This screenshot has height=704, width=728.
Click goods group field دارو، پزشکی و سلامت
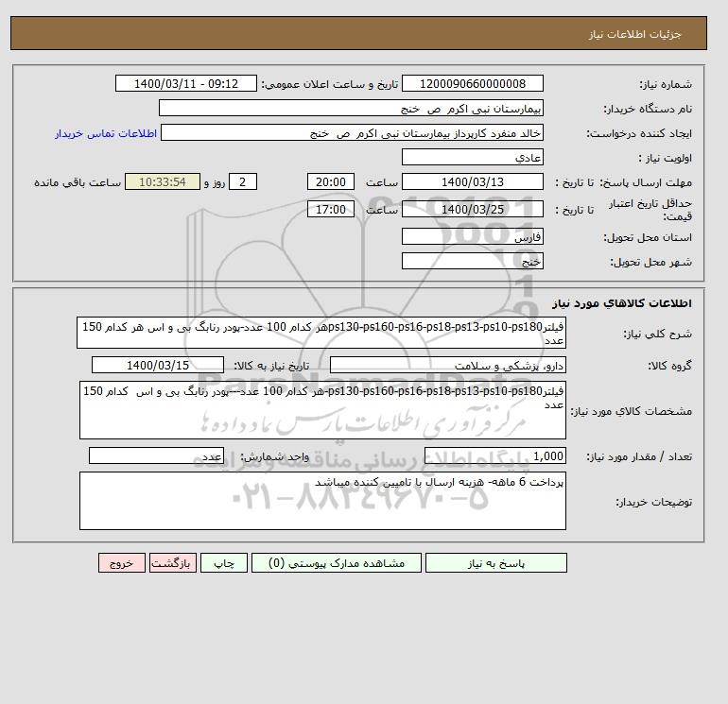[x=447, y=365]
